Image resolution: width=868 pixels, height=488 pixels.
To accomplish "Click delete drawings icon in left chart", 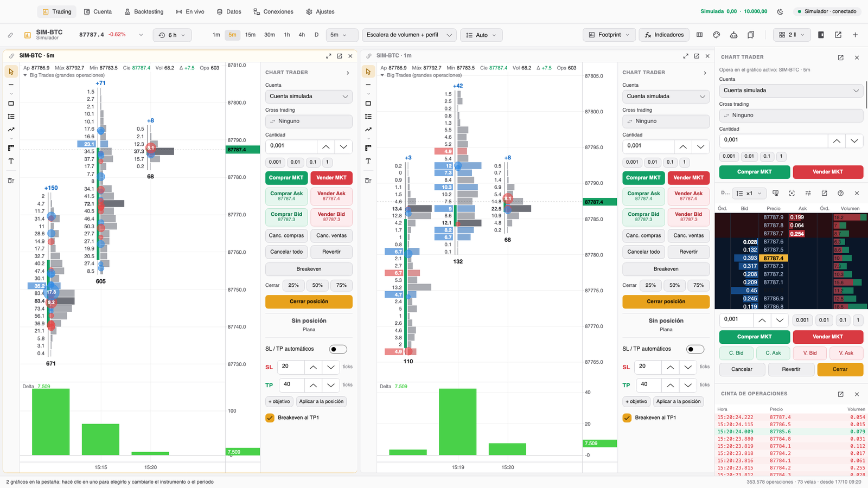I will point(11,181).
